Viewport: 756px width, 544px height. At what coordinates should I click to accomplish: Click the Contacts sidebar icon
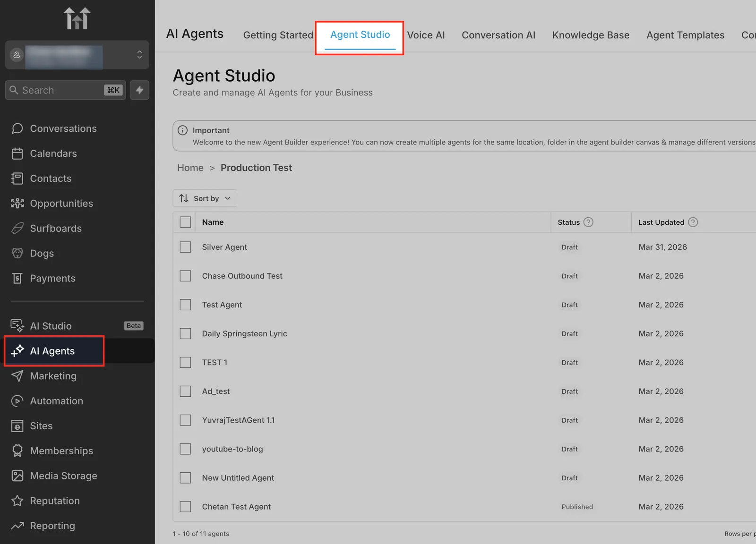pos(17,178)
